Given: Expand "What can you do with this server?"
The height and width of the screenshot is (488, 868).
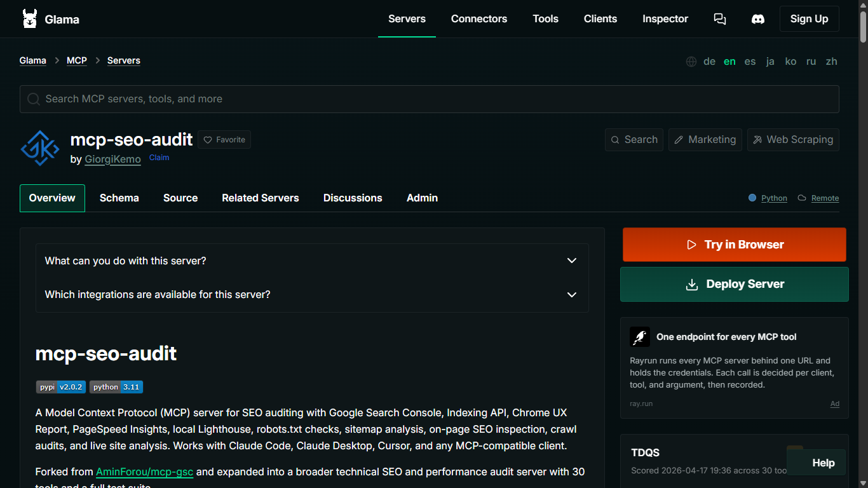Looking at the screenshot, I should (x=312, y=261).
